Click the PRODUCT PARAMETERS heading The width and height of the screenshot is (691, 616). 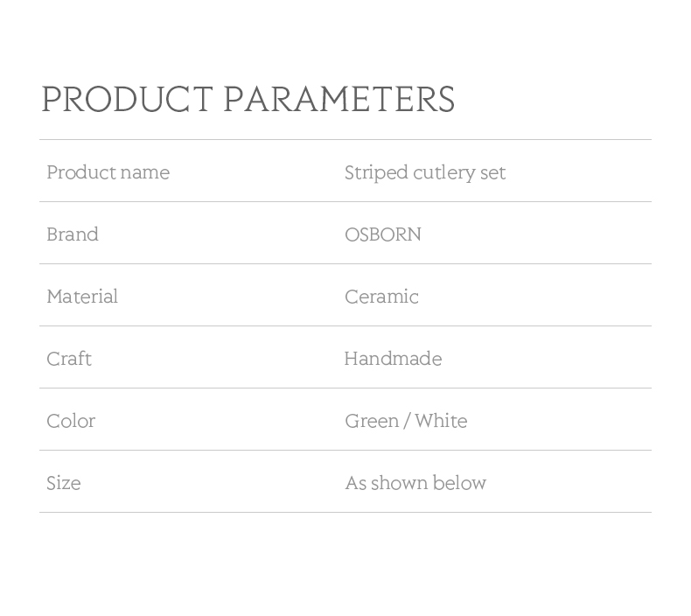[248, 99]
